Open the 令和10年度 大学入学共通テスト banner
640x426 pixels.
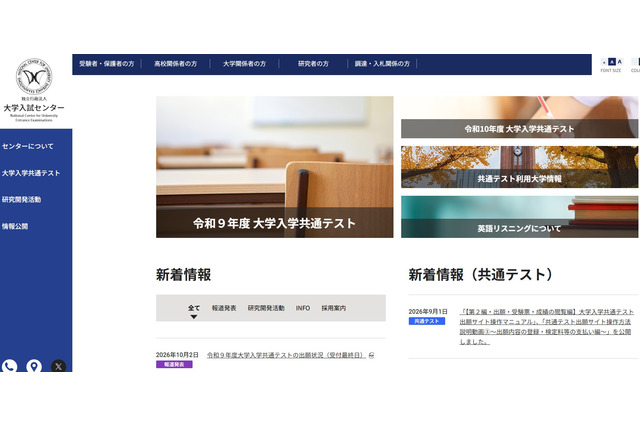click(519, 117)
